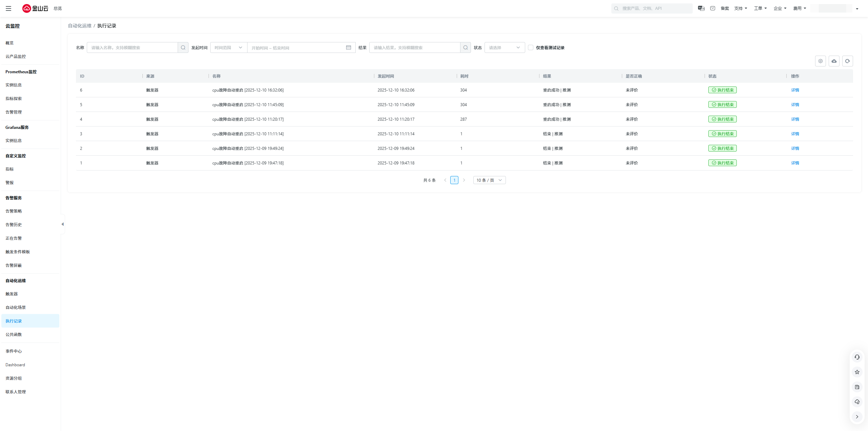This screenshot has width=868, height=431.
Task: Go to 触发器 in sidebar
Action: tap(12, 294)
